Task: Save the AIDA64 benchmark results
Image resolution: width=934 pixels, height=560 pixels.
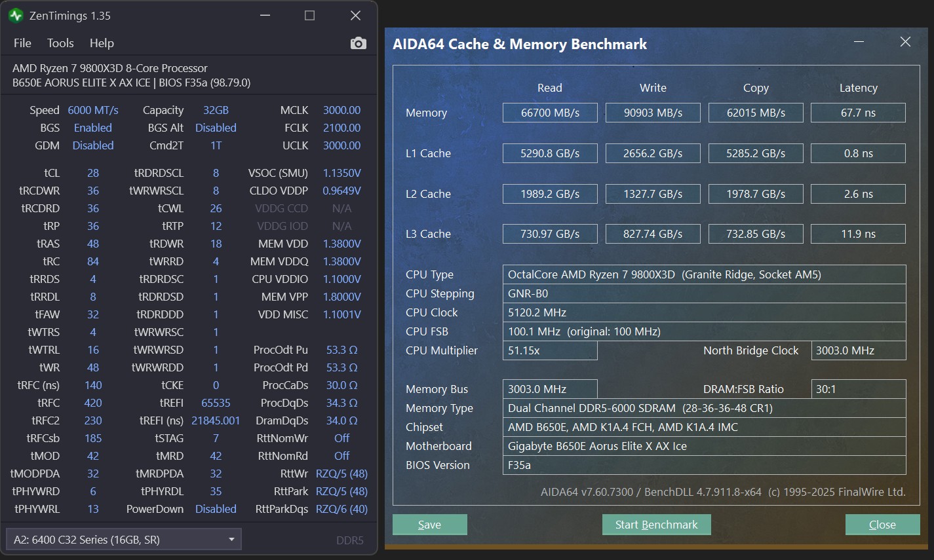Action: 429,524
